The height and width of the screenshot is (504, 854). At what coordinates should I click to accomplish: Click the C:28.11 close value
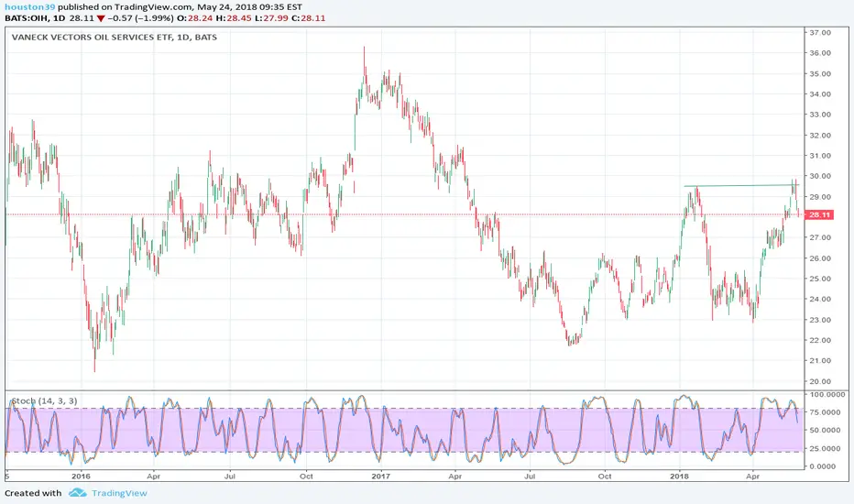(x=308, y=18)
